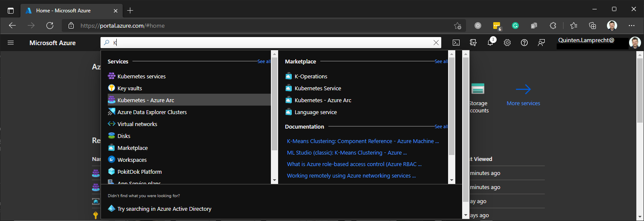Open Working remotely using Azure networking doc

351,175
